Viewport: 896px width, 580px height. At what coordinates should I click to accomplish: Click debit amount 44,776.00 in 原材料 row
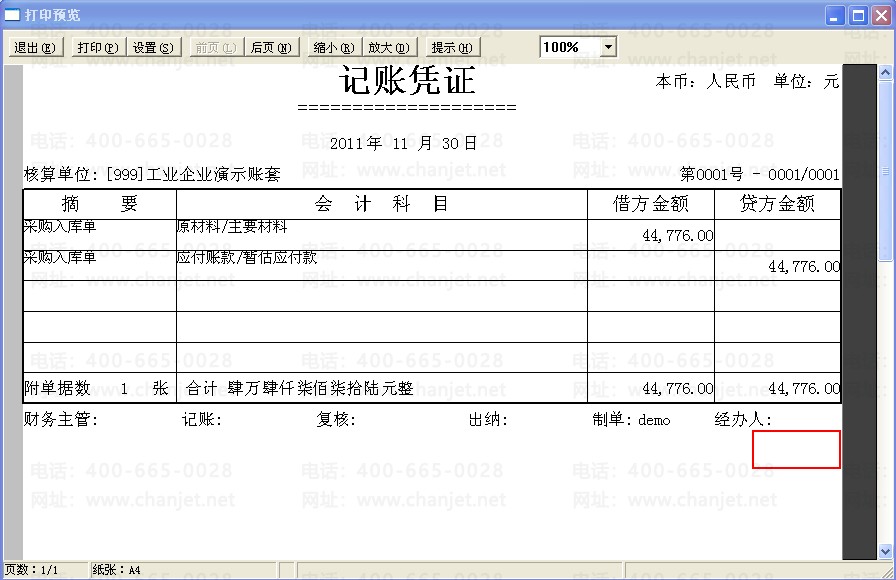678,235
